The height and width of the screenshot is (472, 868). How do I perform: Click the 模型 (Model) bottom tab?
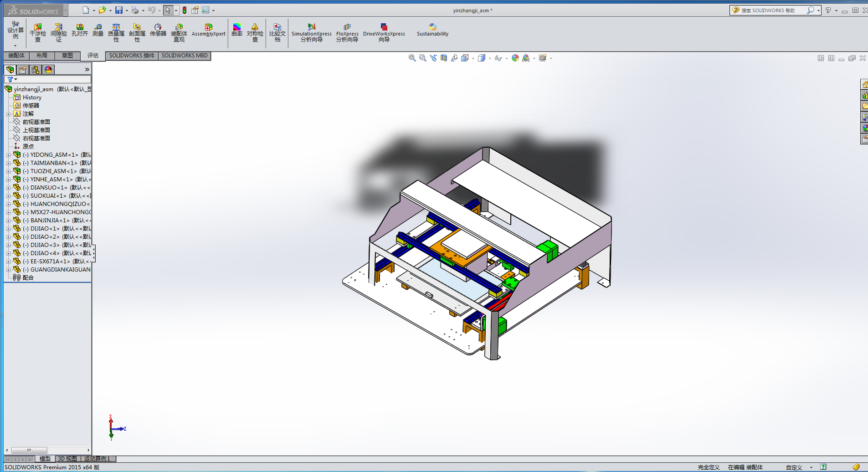[45, 459]
